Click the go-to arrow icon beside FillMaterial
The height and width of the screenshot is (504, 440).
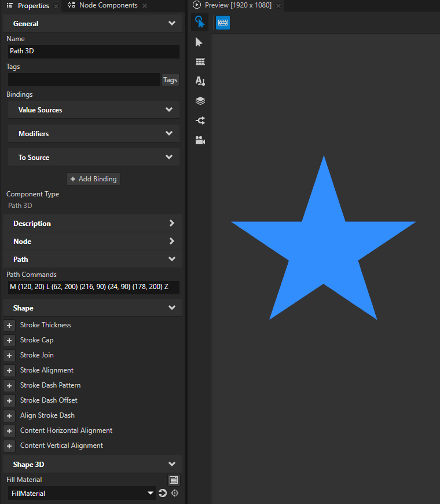(x=163, y=493)
